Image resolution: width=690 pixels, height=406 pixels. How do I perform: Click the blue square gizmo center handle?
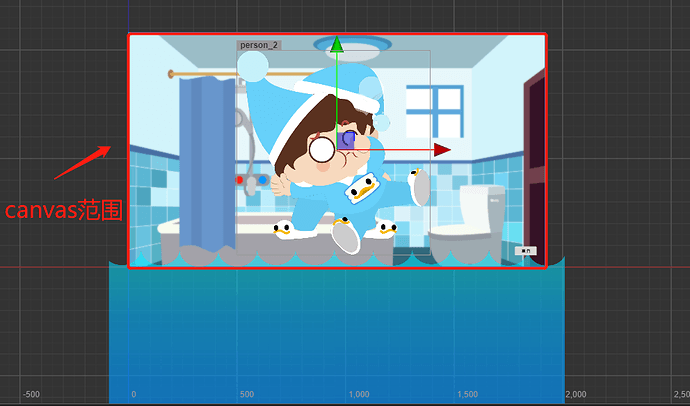click(x=346, y=140)
